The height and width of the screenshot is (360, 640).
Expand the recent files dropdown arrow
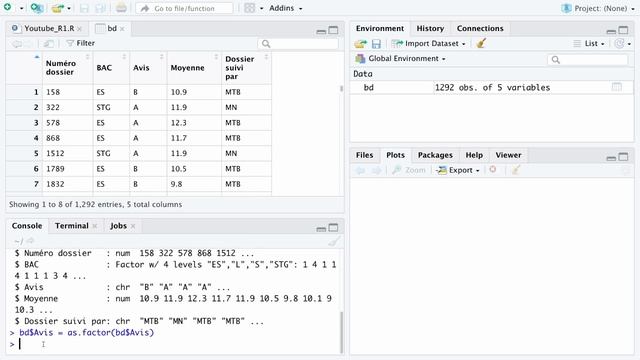[x=69, y=8]
